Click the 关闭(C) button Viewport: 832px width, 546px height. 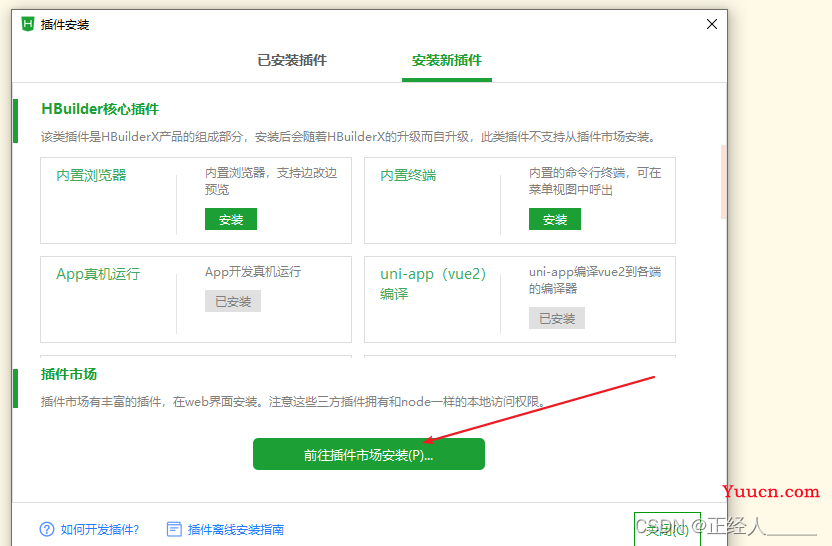click(667, 529)
